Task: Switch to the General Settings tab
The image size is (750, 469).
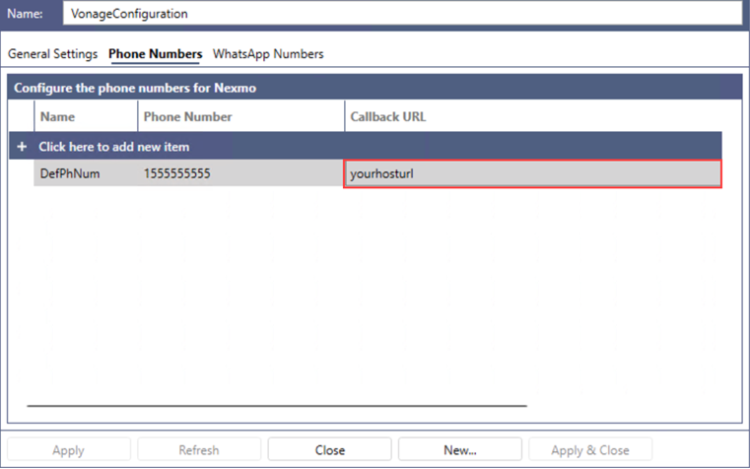Action: pyautogui.click(x=53, y=53)
